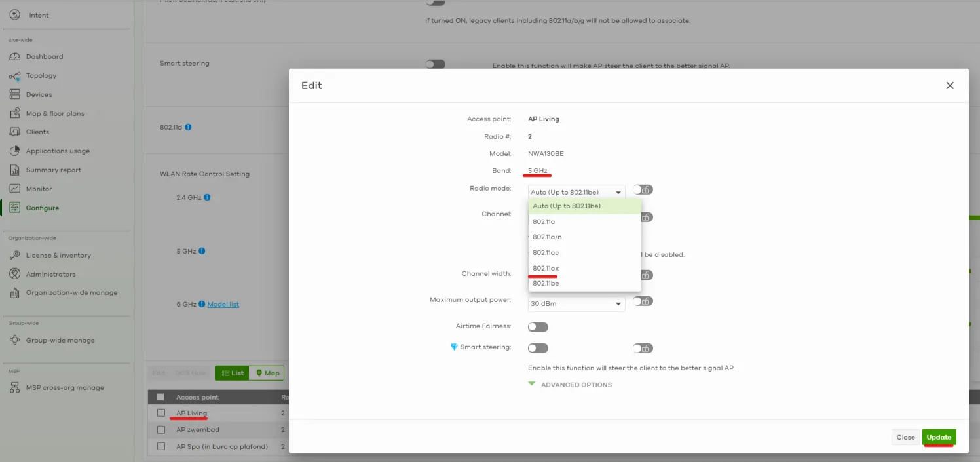Click the Clients sidebar icon
980x462 pixels.
pyautogui.click(x=14, y=132)
